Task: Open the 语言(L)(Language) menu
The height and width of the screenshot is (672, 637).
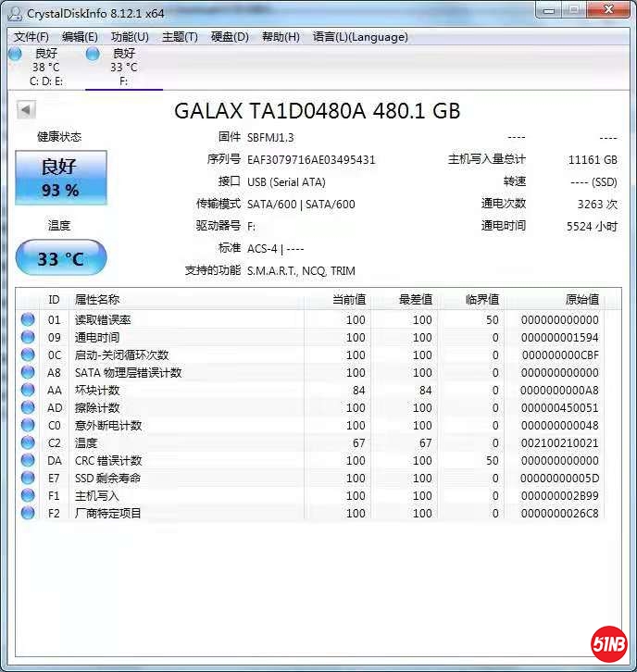Action: pyautogui.click(x=360, y=37)
